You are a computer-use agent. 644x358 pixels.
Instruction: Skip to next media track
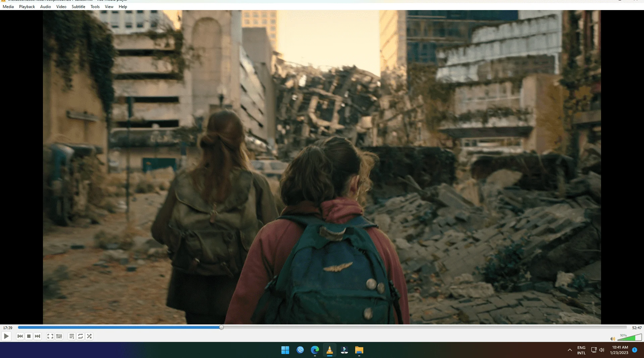[38, 336]
